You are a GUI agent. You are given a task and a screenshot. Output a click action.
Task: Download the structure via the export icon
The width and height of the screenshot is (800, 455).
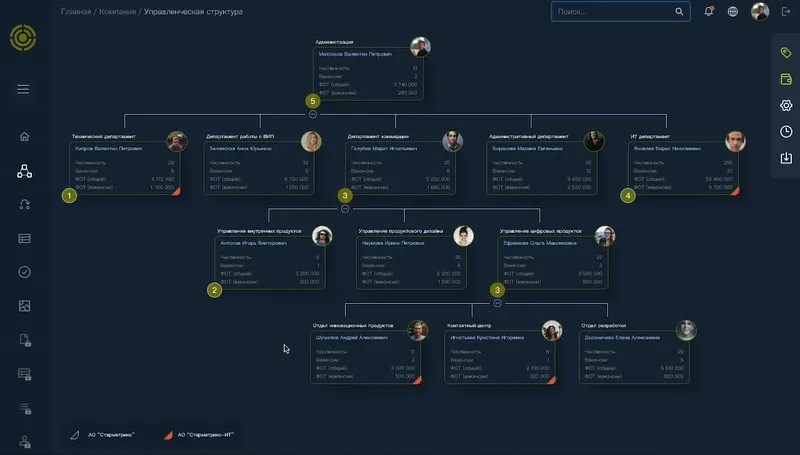tap(786, 158)
